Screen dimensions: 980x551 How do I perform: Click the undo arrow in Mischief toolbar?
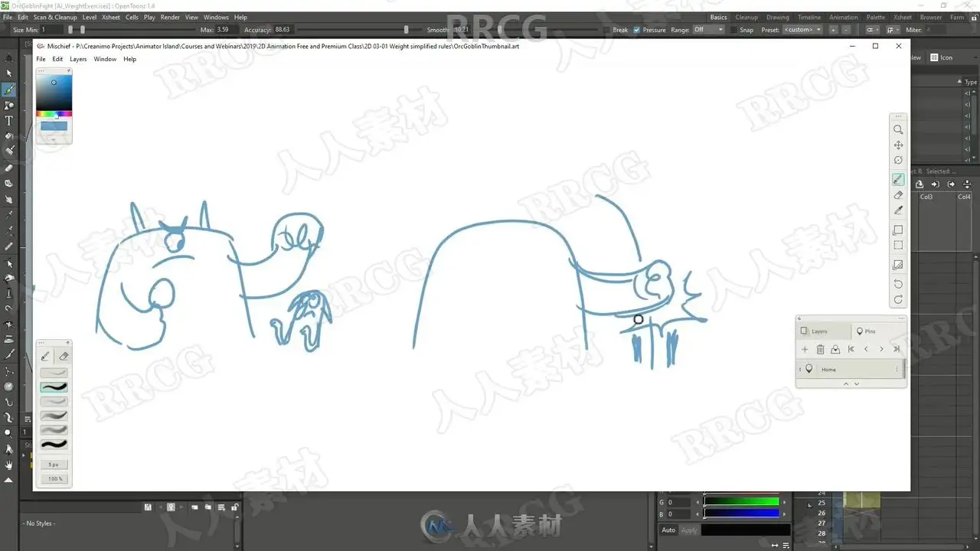click(x=898, y=284)
